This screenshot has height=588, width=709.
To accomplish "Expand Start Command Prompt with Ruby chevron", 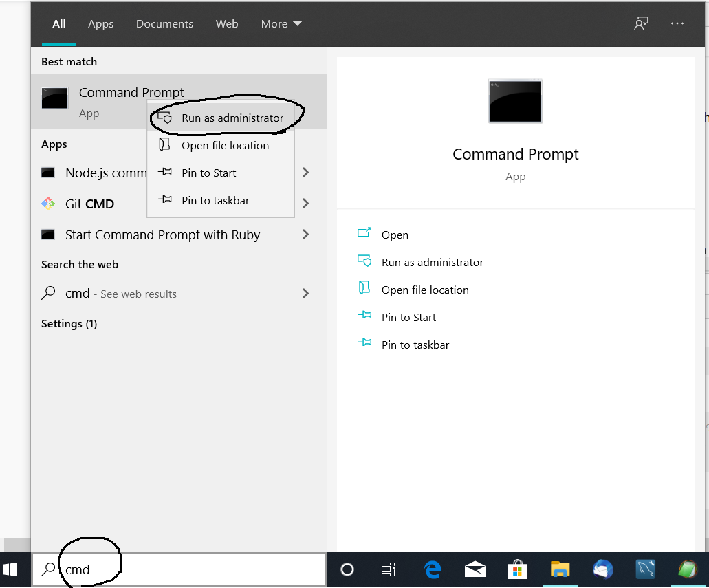I will pos(306,235).
